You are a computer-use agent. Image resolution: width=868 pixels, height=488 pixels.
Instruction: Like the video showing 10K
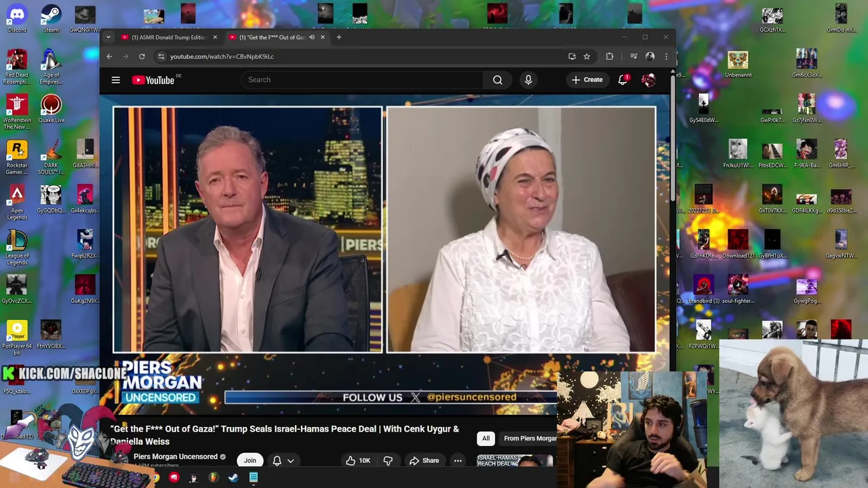(x=358, y=460)
